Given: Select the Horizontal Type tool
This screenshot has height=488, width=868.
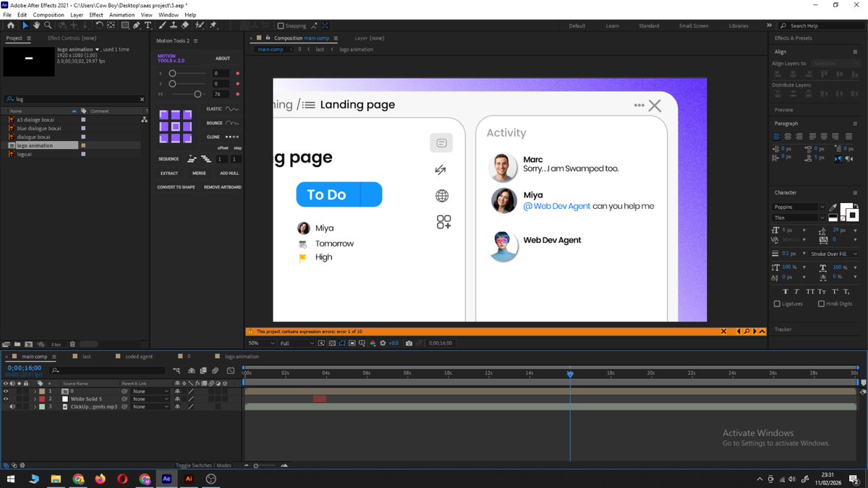Looking at the screenshot, I should pyautogui.click(x=148, y=25).
